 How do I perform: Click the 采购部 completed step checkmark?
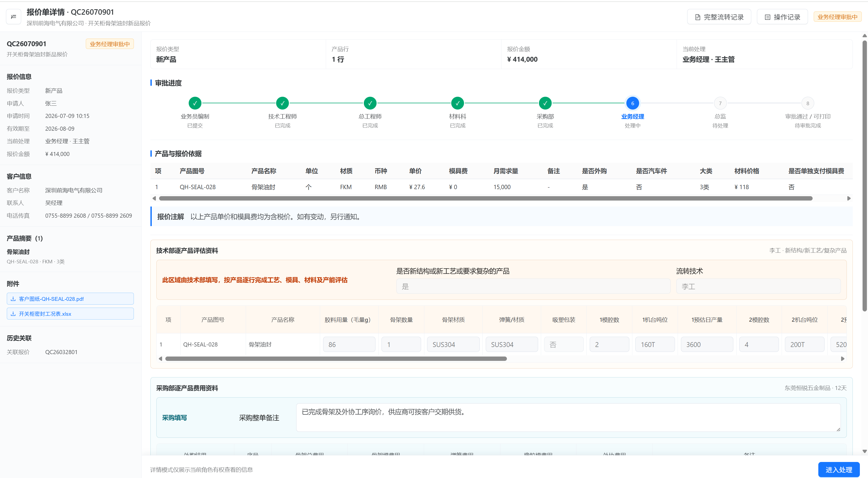pos(545,103)
